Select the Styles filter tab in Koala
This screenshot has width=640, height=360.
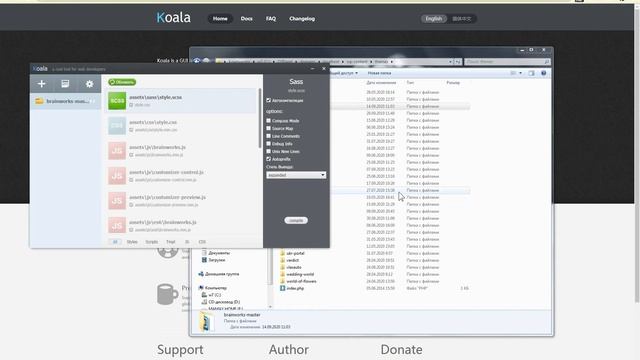(132, 242)
